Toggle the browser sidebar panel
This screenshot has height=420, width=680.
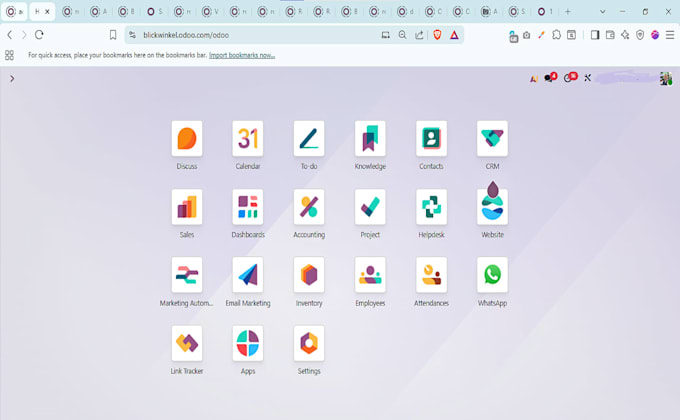click(595, 35)
